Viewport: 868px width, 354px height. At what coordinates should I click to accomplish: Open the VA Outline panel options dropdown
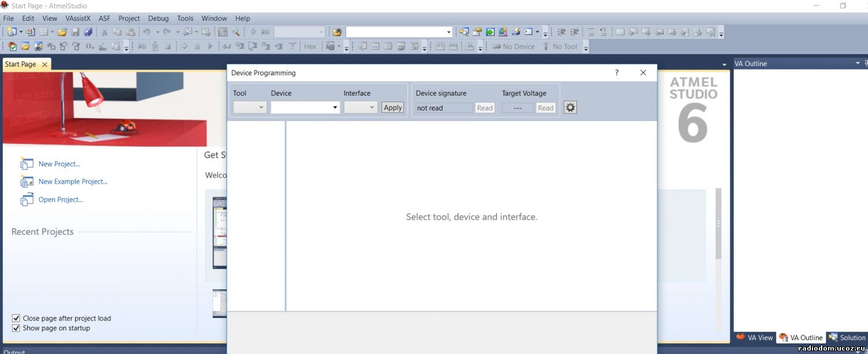tap(858, 63)
